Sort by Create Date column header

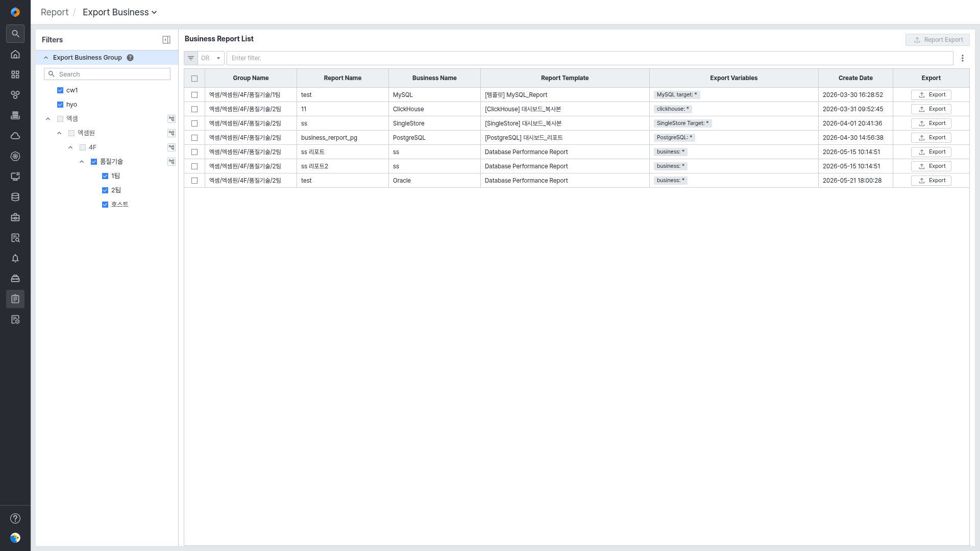coord(855,78)
